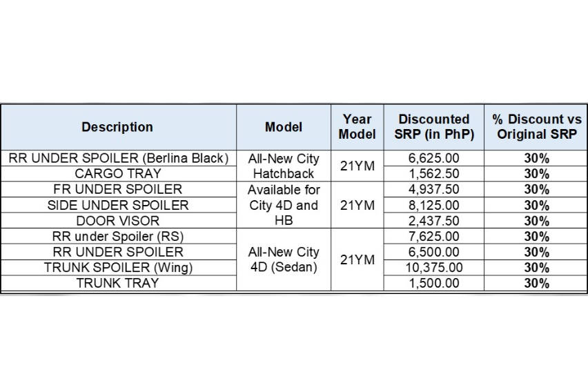Click the % Discount vs Original SRP header

click(x=536, y=127)
